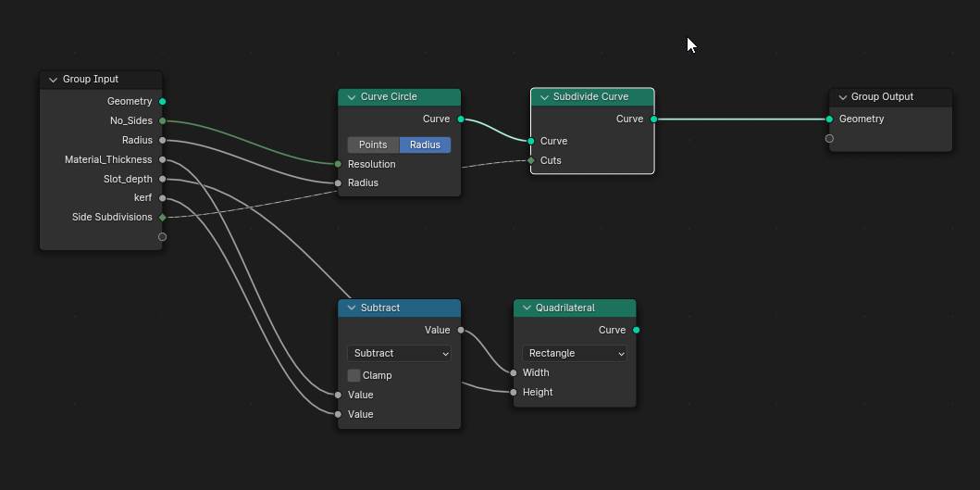
Task: Click the No_Sides label
Action: coord(130,120)
